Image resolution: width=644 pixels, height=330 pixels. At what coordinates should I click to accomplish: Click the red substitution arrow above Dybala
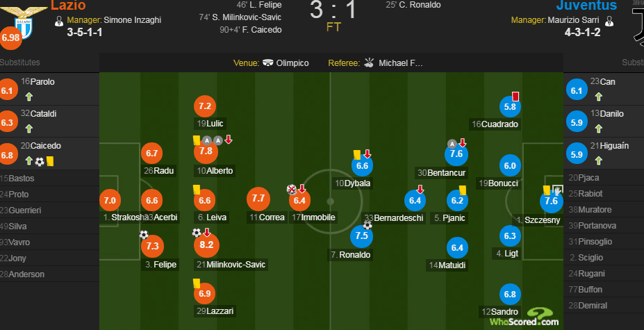368,154
